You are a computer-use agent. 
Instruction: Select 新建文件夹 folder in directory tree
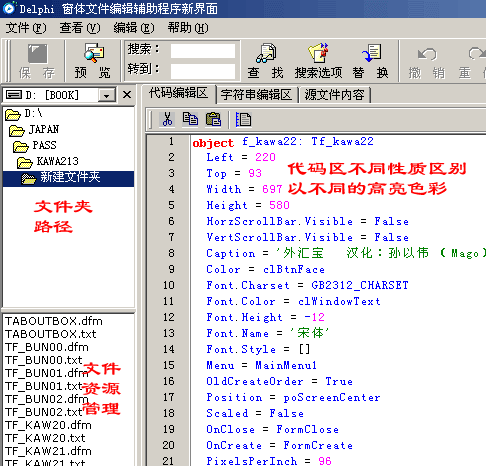point(70,177)
